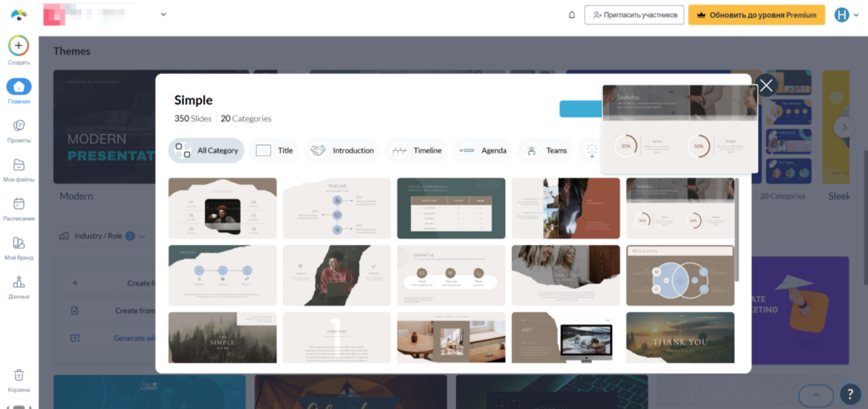
Task: Open the Process slide thumbnail
Action: coord(223,276)
